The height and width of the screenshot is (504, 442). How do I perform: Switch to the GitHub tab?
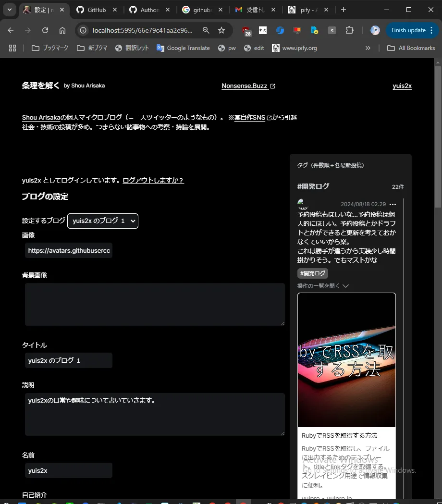[97, 10]
